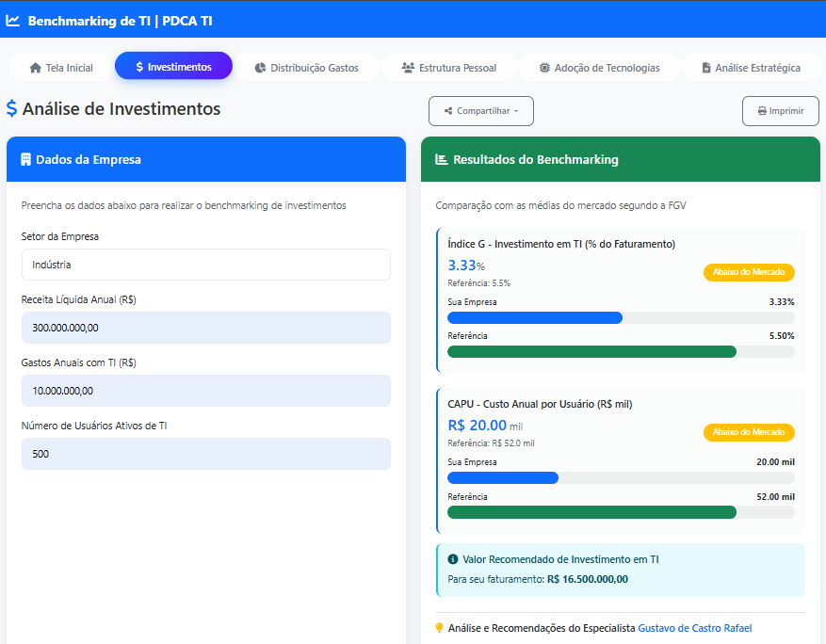Open the Tela Inicial tab

pyautogui.click(x=61, y=68)
